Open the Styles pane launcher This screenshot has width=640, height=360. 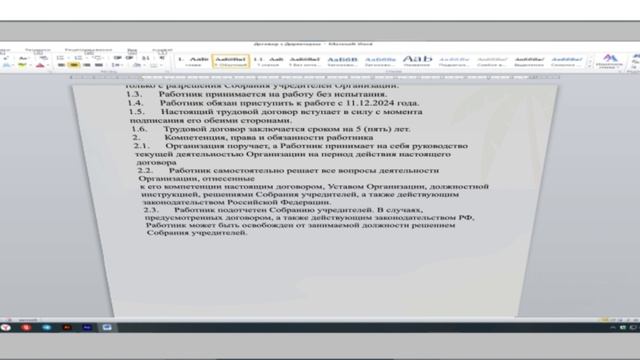click(x=621, y=71)
